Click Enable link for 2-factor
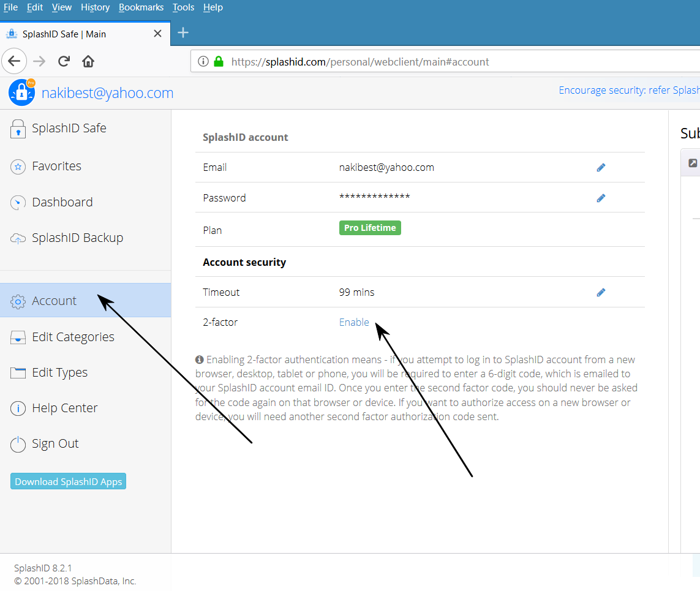The width and height of the screenshot is (700, 591). click(354, 322)
